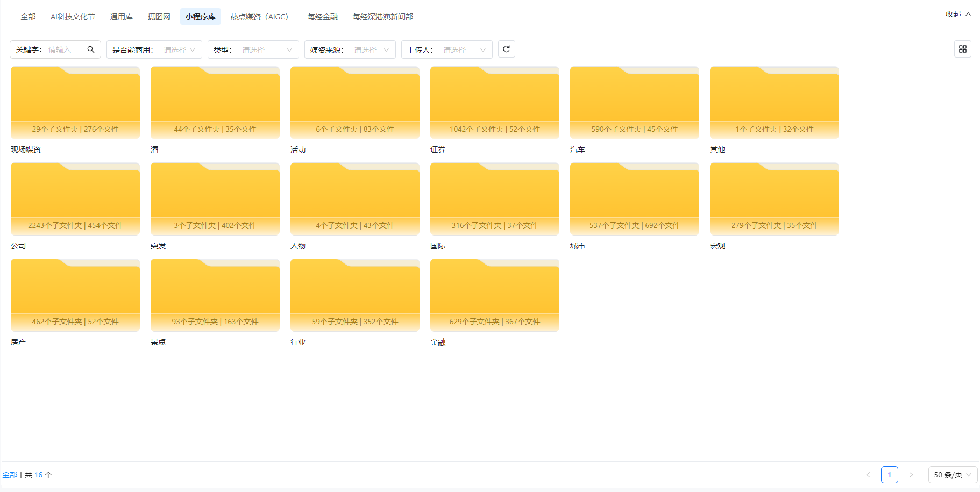Open the 宏观 folder
This screenshot has width=980, height=492.
pos(775,199)
